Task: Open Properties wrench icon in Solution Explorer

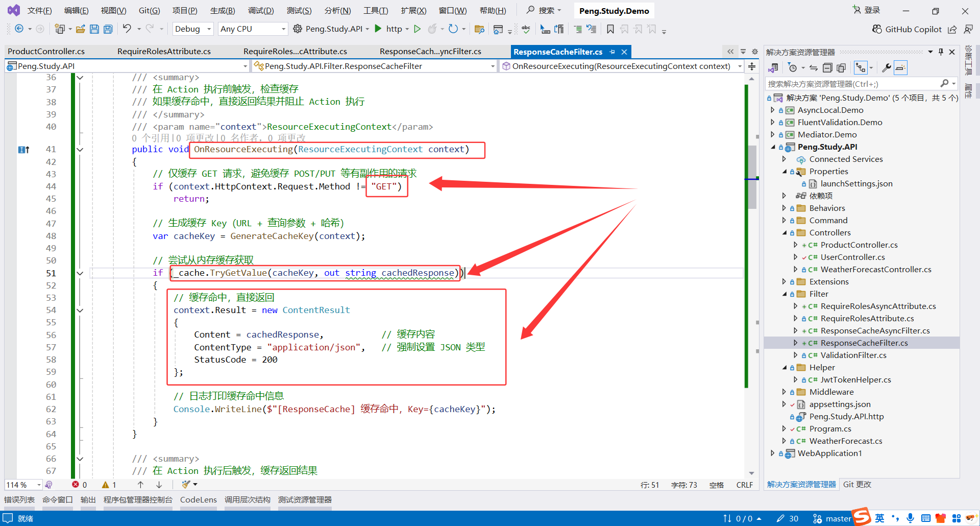Action: (887, 68)
